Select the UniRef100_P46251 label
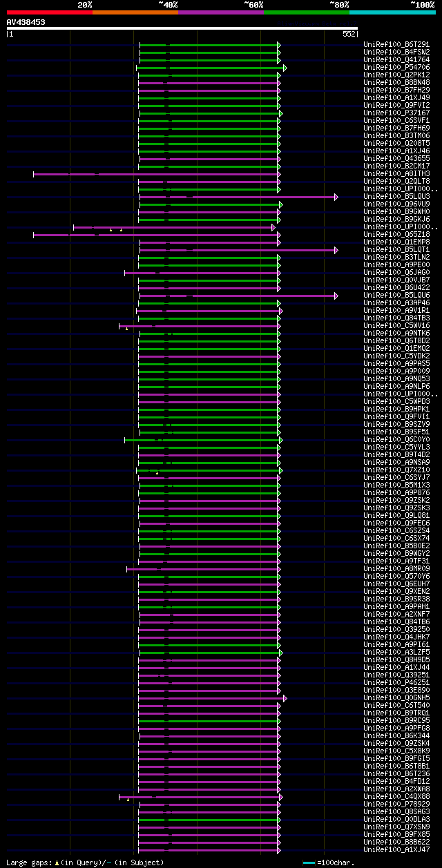The height and width of the screenshot is (868, 442). pos(396,683)
